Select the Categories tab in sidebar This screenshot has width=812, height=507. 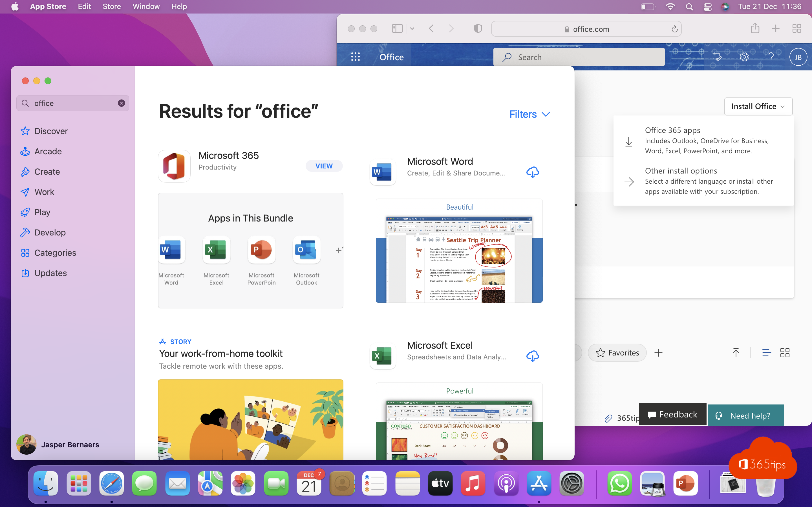[x=56, y=252]
